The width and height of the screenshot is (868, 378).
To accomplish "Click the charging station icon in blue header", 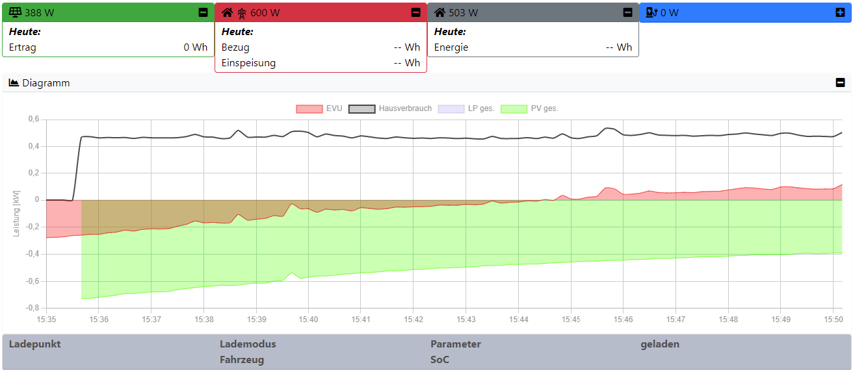I will (x=651, y=12).
